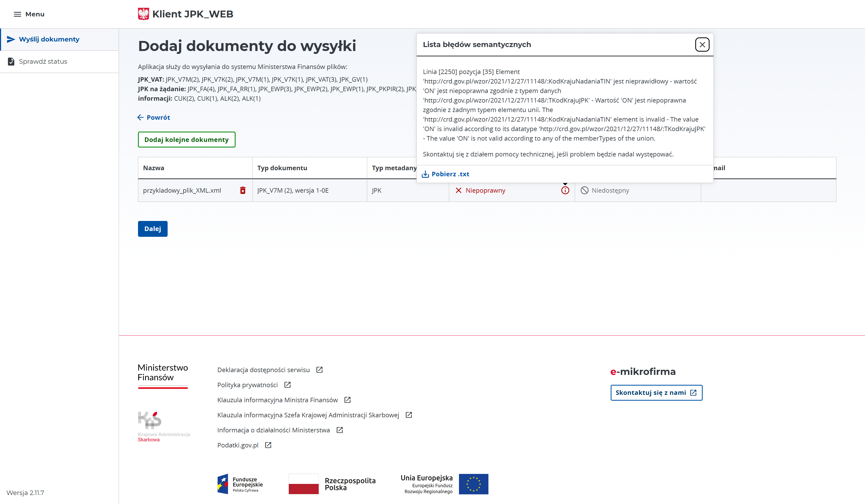
Task: Open the hamburger Menu icon
Action: pos(17,14)
